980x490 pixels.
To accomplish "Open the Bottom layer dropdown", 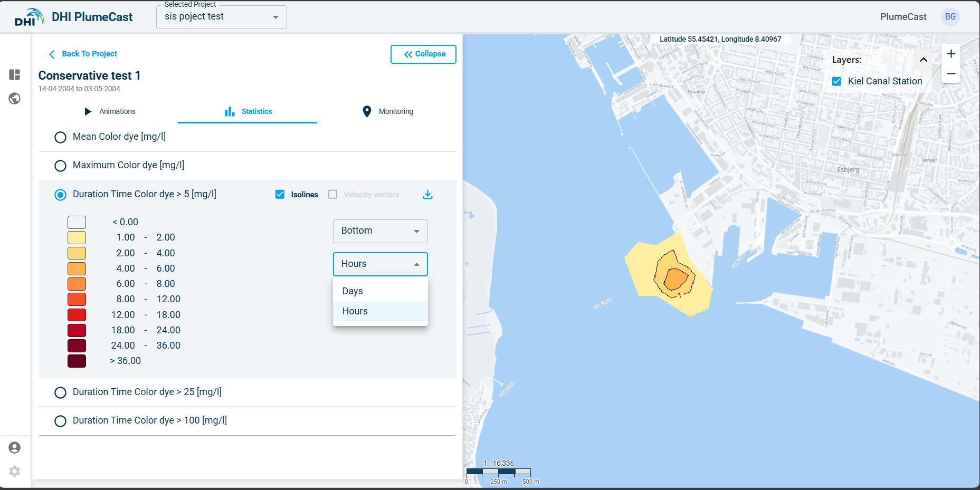I will tap(380, 231).
